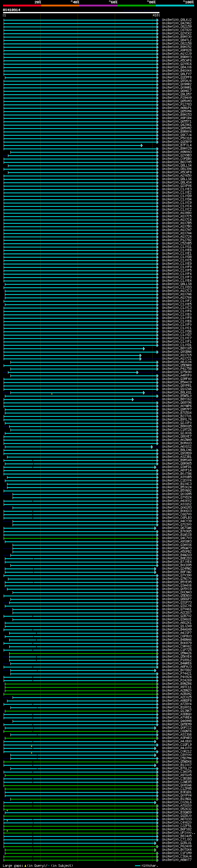
Task: Click the alignment bar for UniRef100_B8YI62
Action: tap(69, 399)
